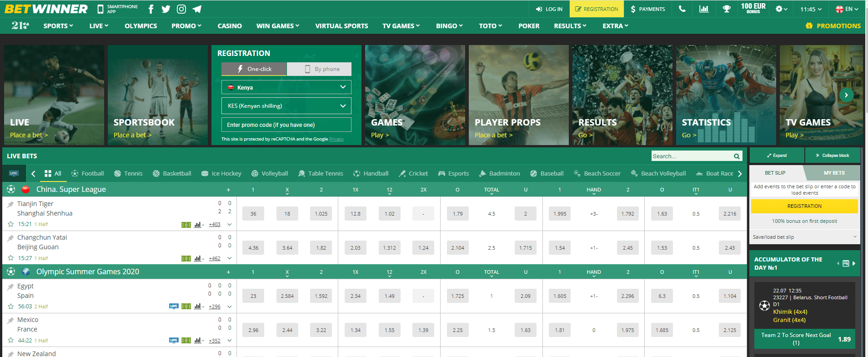
Task: Click the trophy icon in header
Action: (727, 9)
